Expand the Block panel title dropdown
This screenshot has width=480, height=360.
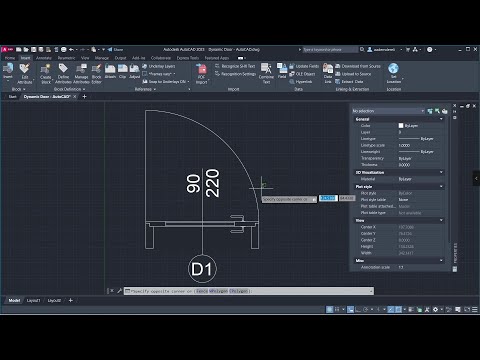pos(18,89)
